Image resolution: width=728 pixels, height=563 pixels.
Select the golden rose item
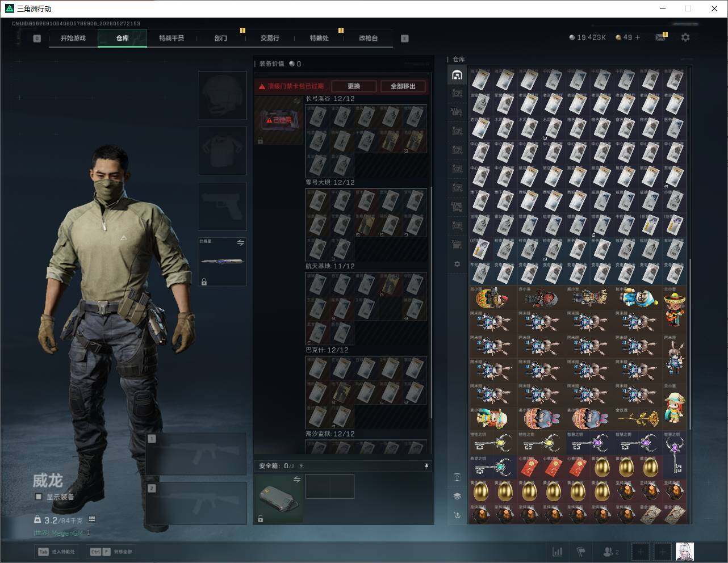click(638, 418)
